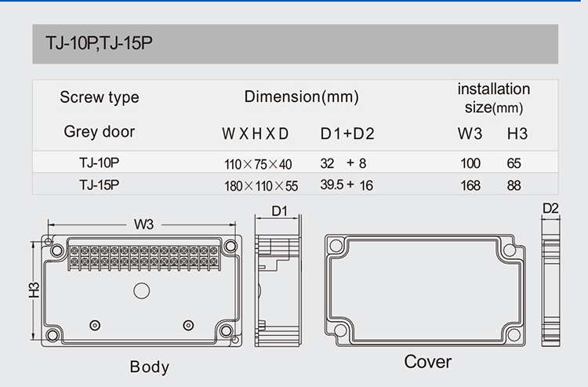Click the installation size(mm) header
Screen dimensions: 588x387
coord(493,97)
